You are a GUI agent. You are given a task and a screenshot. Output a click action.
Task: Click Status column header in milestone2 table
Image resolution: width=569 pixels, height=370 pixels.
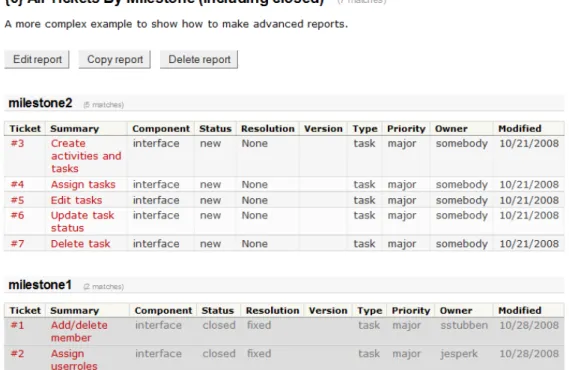click(x=215, y=129)
